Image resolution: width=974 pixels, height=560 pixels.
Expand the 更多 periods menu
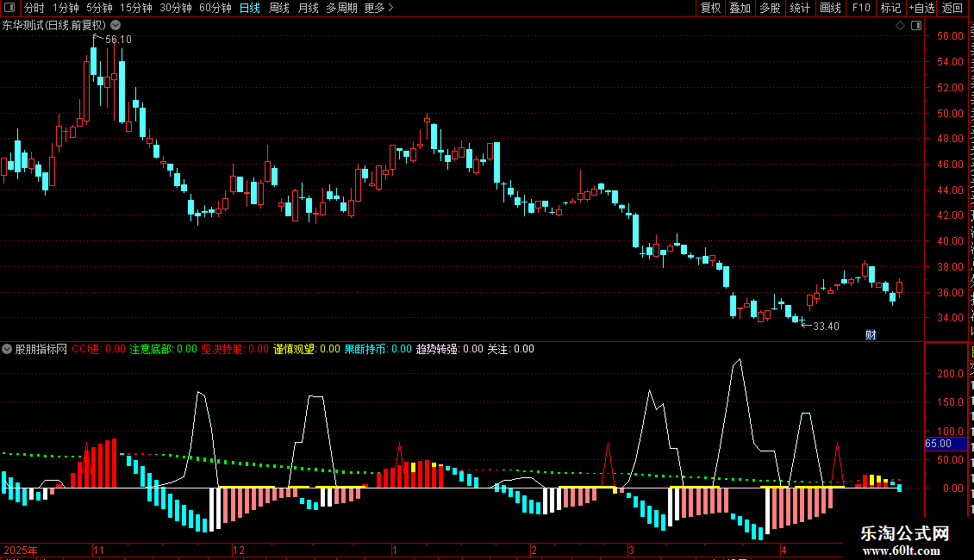coord(379,8)
